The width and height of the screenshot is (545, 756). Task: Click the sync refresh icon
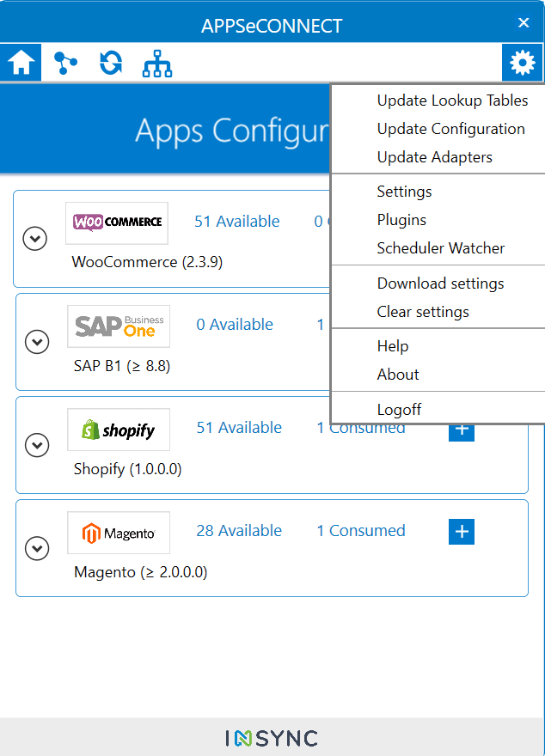[x=111, y=63]
